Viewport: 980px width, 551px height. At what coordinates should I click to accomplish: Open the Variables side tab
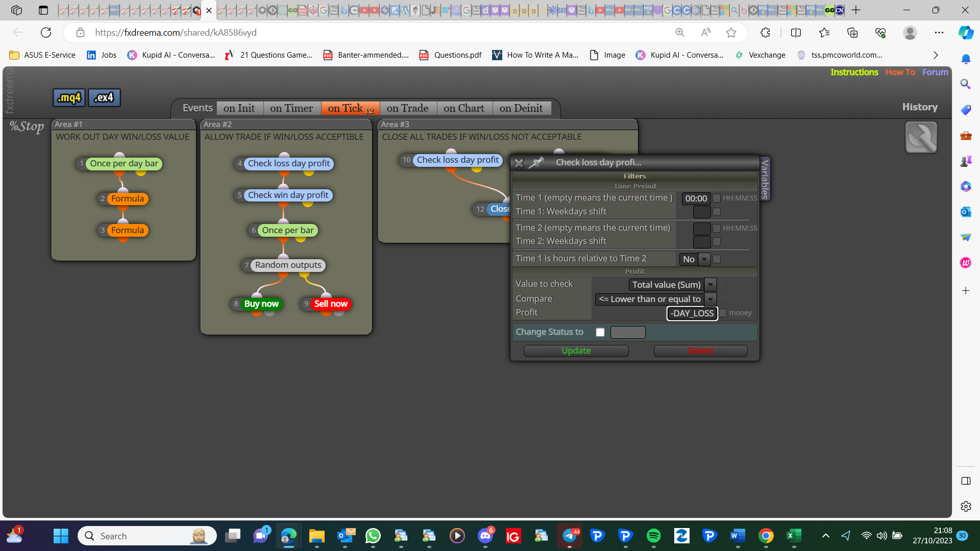[765, 179]
